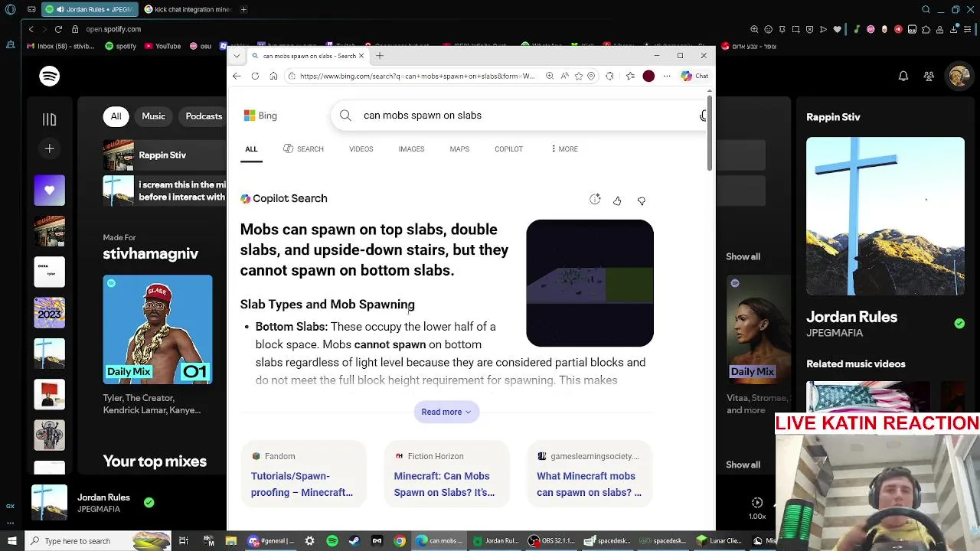
Task: Open YouTube bookmark in bookmarks bar
Action: coord(162,46)
